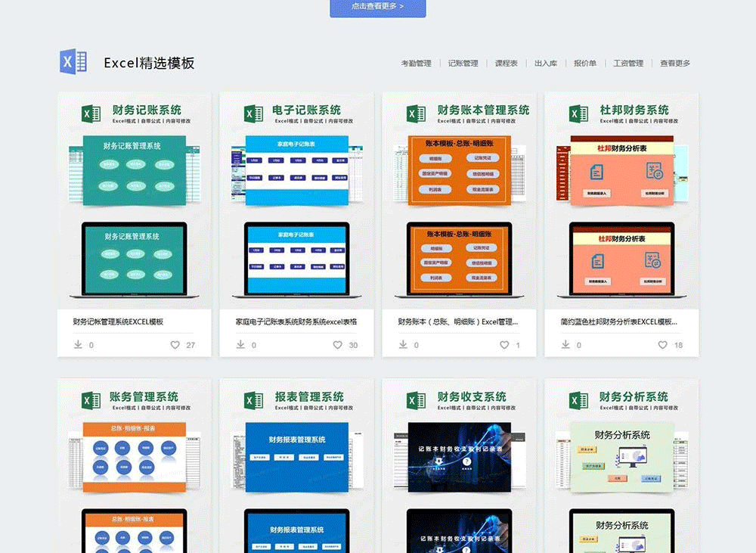Click the download icon on 财务记帐管理系统EXCEL模板 card
Image resolution: width=756 pixels, height=553 pixels.
click(78, 344)
